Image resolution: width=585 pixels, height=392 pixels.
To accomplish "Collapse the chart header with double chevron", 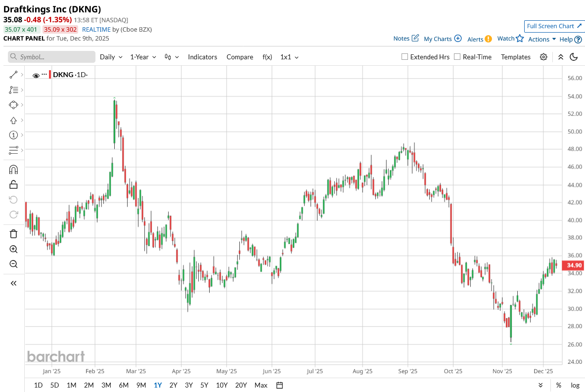I will tap(560, 57).
